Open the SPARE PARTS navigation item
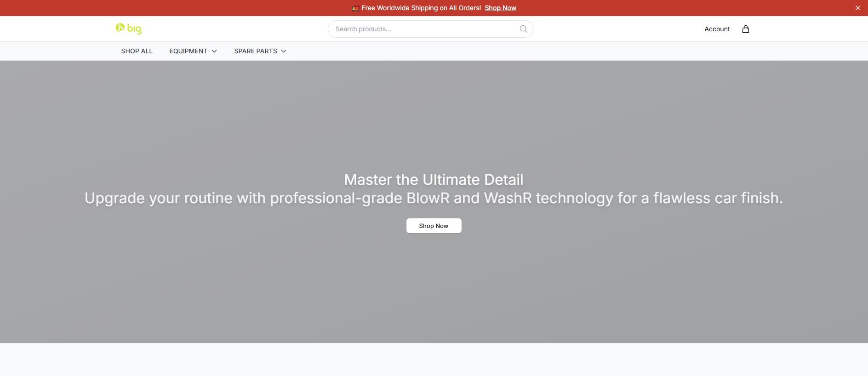This screenshot has width=868, height=376. [256, 51]
